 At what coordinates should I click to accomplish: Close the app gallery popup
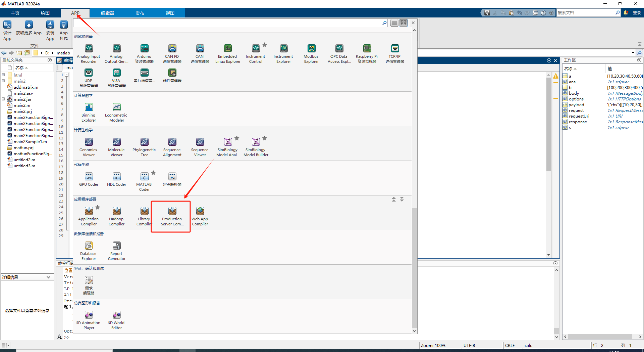(413, 23)
